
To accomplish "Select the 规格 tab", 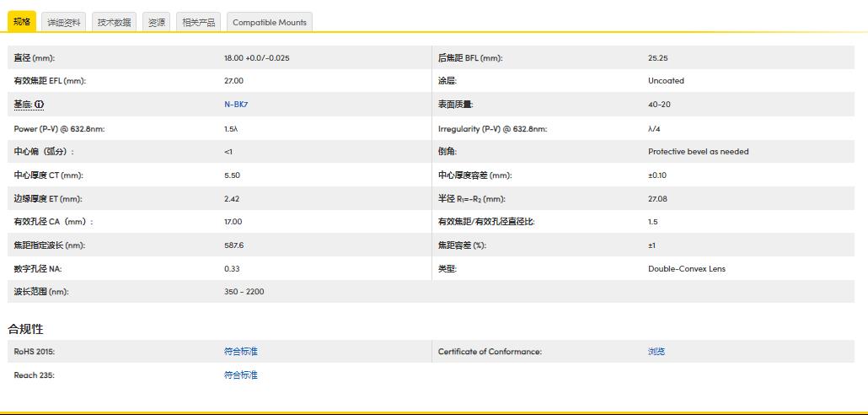I will 22,22.
